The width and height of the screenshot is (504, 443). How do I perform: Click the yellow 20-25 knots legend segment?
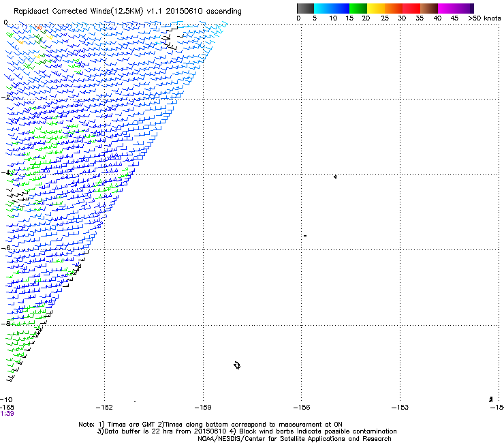pyautogui.click(x=376, y=8)
